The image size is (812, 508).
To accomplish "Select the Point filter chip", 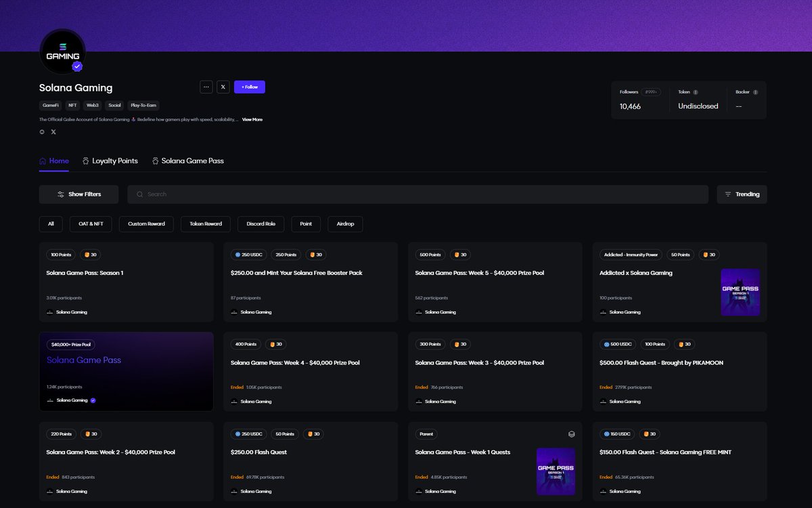I will 306,224.
